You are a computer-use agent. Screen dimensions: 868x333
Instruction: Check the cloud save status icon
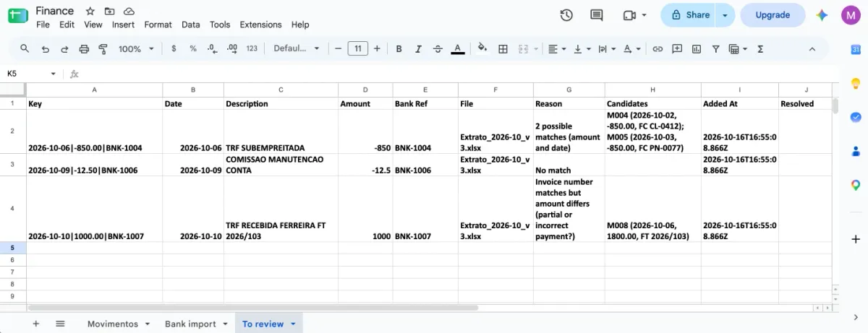(x=129, y=11)
